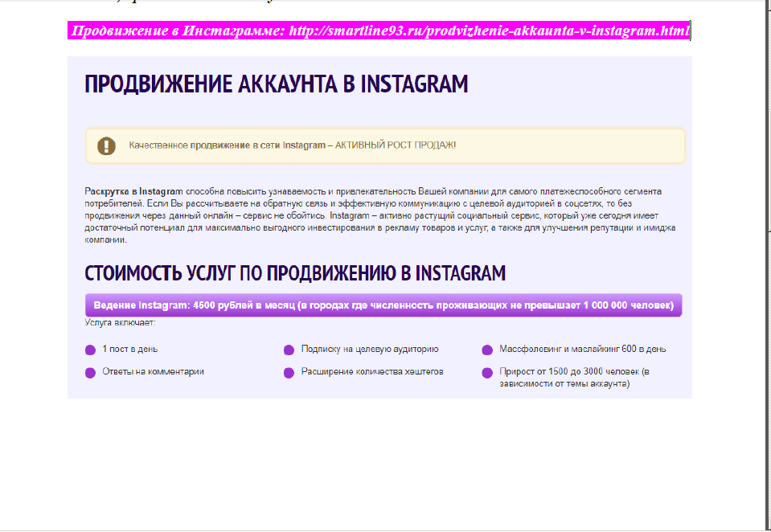Select the "Ответы на комментарии" list text
This screenshot has width=771, height=532.
(153, 372)
